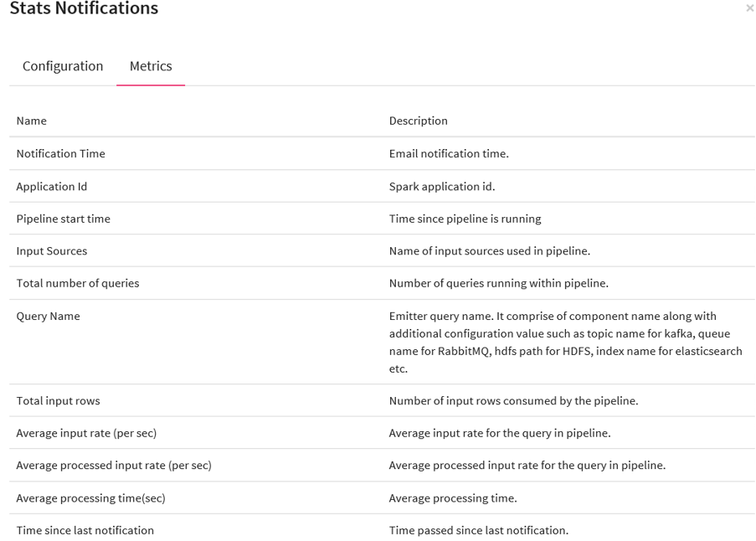
Task: Select Total number of queries row
Action: [x=78, y=283]
